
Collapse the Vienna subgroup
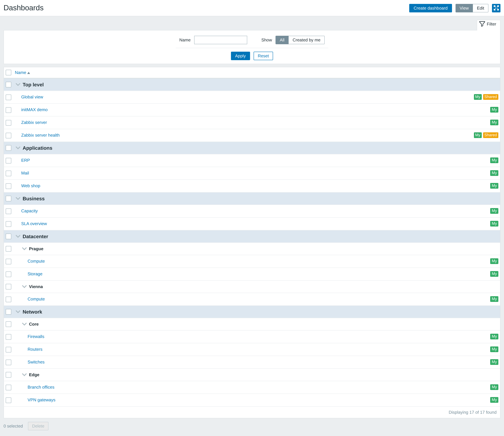coord(24,287)
